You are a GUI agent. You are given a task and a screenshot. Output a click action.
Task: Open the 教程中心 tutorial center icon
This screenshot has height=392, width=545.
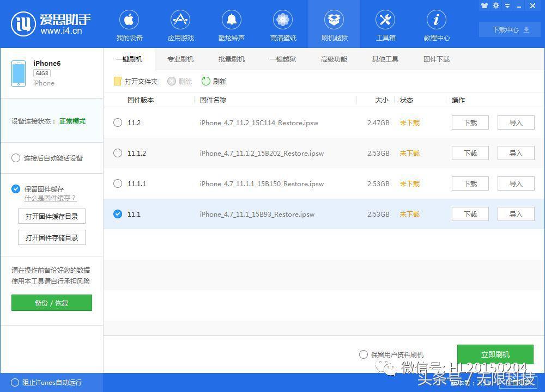(x=437, y=21)
